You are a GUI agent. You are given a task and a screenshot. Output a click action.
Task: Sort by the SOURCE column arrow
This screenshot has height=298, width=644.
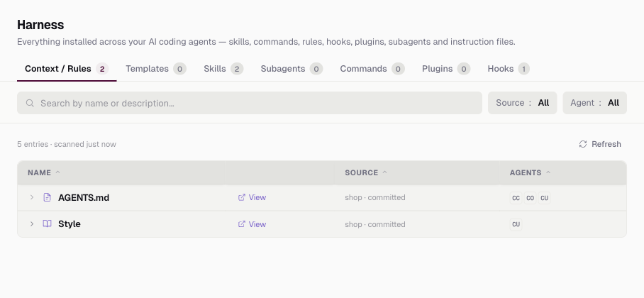385,172
